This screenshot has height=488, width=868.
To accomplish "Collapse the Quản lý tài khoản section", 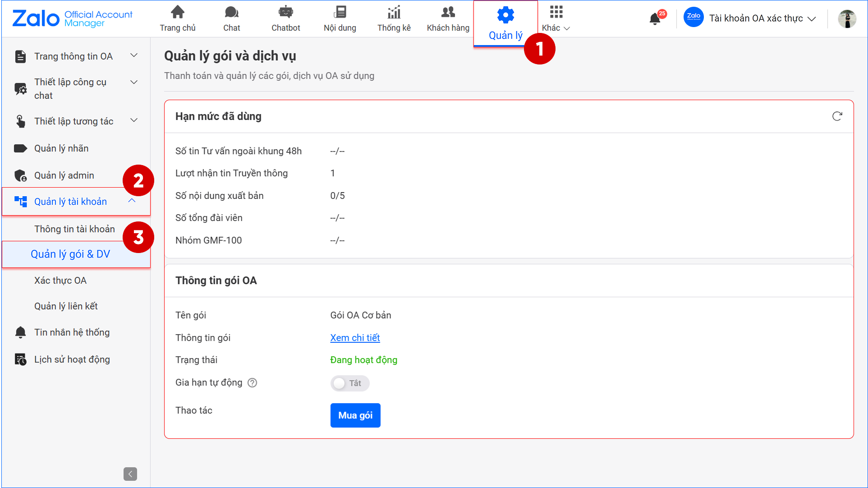I will pyautogui.click(x=132, y=201).
